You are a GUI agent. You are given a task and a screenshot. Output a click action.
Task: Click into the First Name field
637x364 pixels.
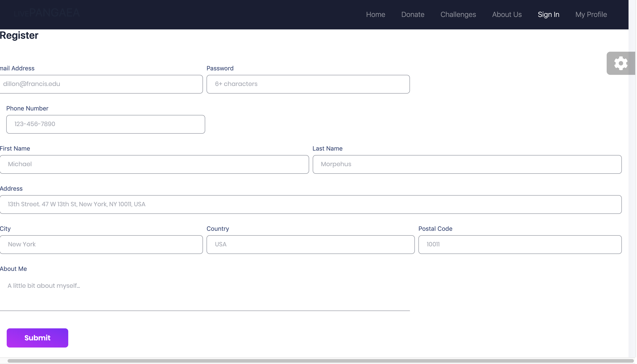(154, 164)
